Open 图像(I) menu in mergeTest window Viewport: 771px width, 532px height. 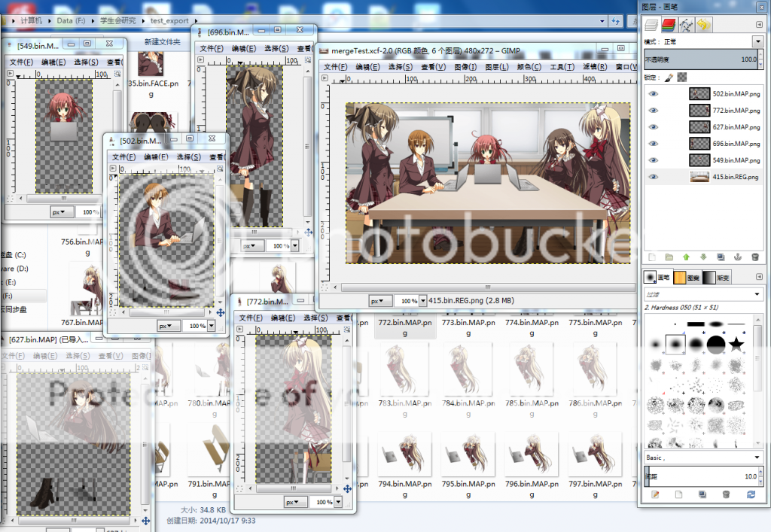click(465, 67)
